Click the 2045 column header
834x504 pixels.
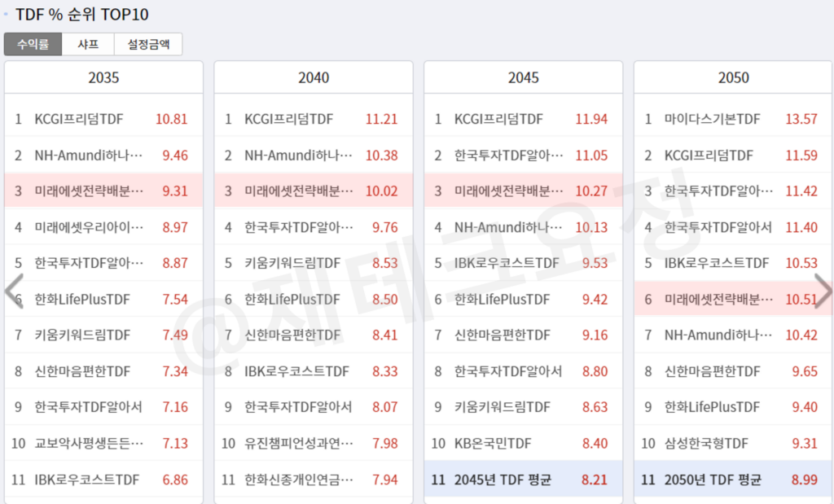point(523,77)
